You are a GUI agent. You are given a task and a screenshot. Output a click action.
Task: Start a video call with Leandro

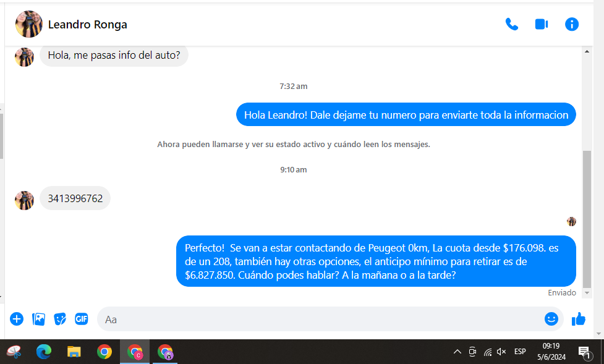click(542, 24)
